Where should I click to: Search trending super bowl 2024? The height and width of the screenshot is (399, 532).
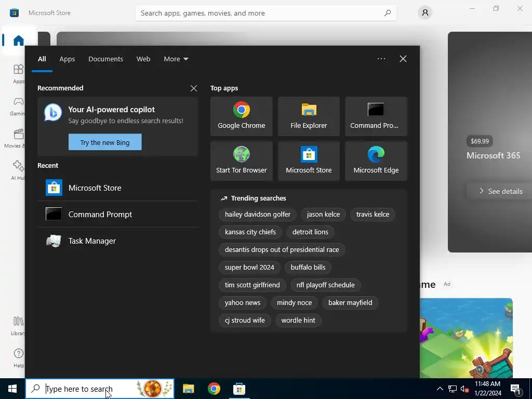[x=249, y=268]
